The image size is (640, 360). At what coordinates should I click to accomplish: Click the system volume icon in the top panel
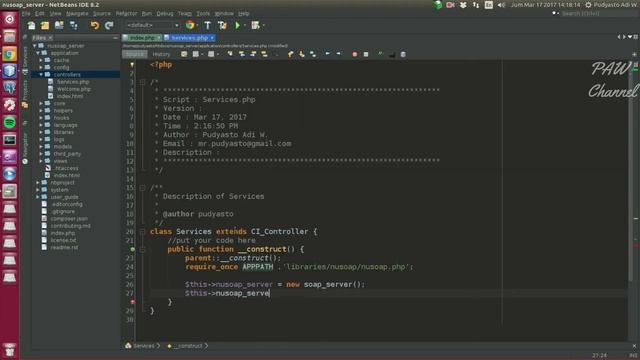[501, 5]
